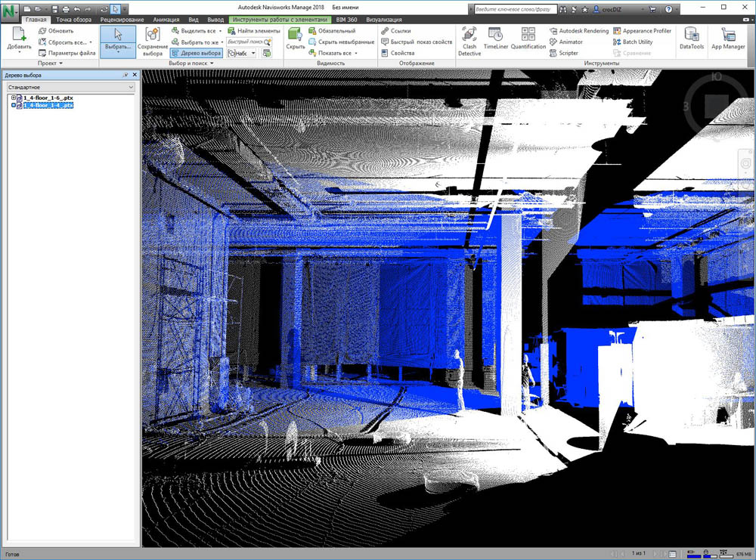Viewport: 756px width, 560px height.
Task: Click the help keyword search field
Action: 515,9
